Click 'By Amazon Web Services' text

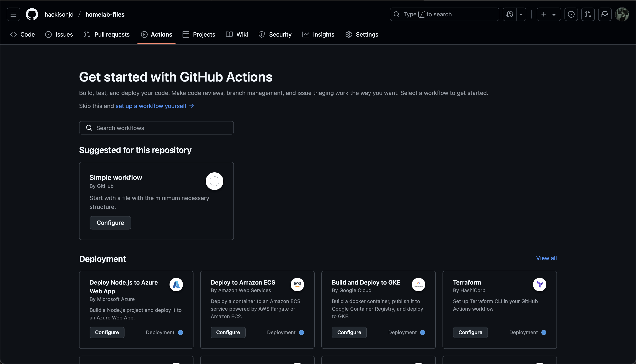[241, 290]
